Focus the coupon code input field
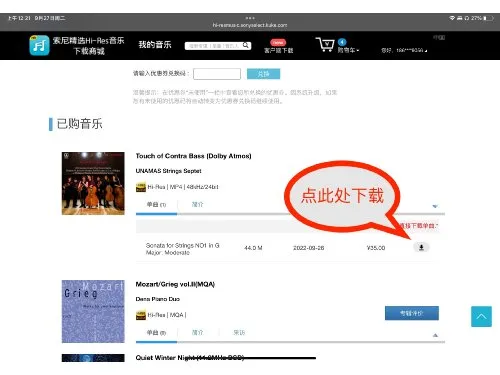 click(217, 74)
